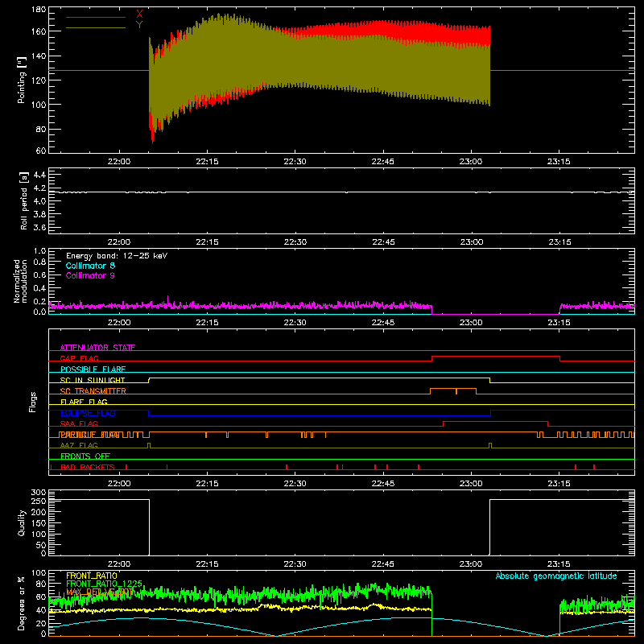Select the green FRONTS_OFF label
Viewport: 644px width, 644px height.
(85, 456)
